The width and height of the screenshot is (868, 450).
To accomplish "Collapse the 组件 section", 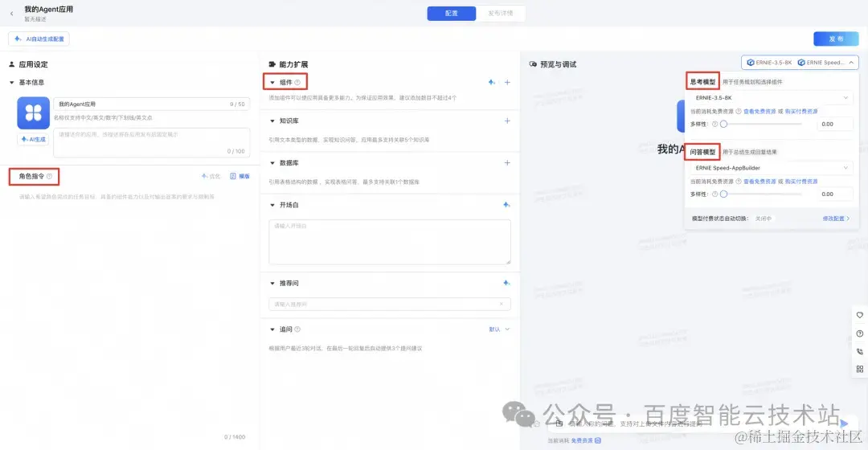I will [x=272, y=83].
